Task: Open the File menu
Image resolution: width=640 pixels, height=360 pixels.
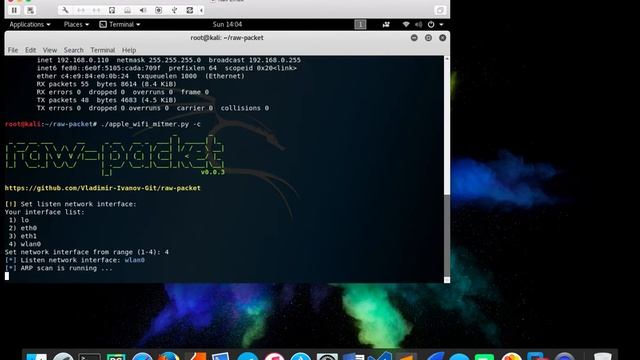Action: click(13, 50)
